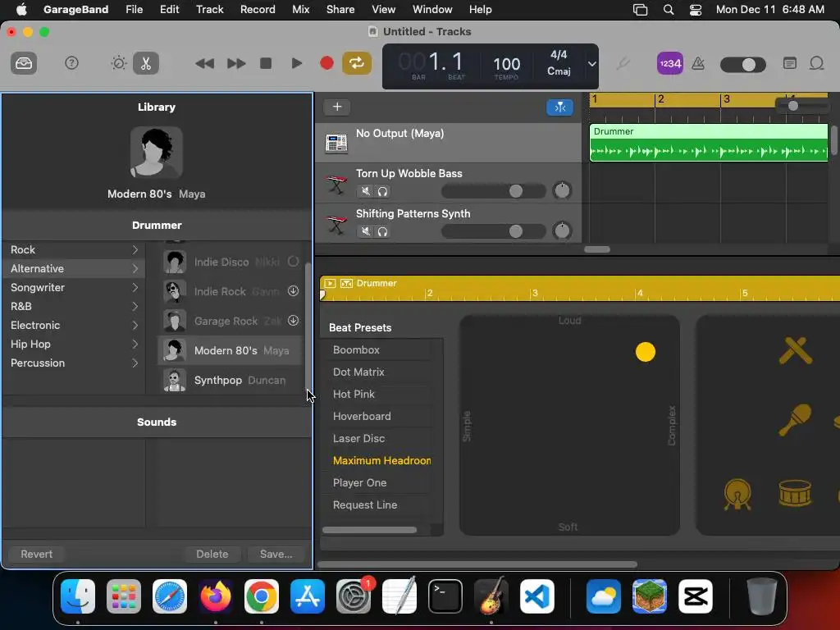Click the Save... button in Library
This screenshot has height=630, width=840.
click(276, 554)
